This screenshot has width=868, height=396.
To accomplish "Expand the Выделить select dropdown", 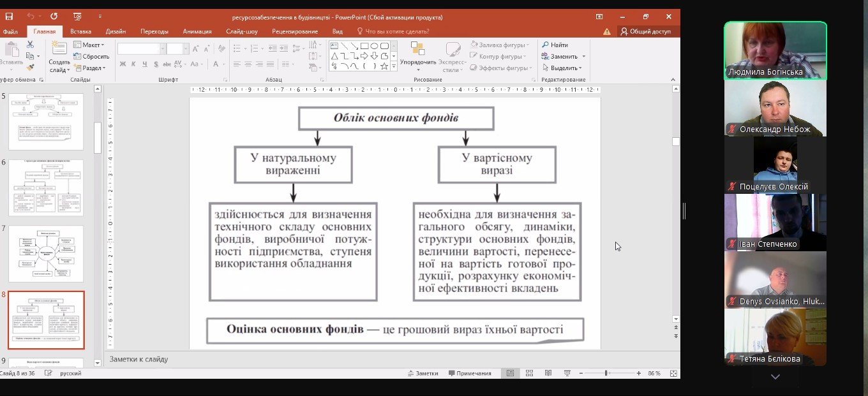I will (x=562, y=68).
